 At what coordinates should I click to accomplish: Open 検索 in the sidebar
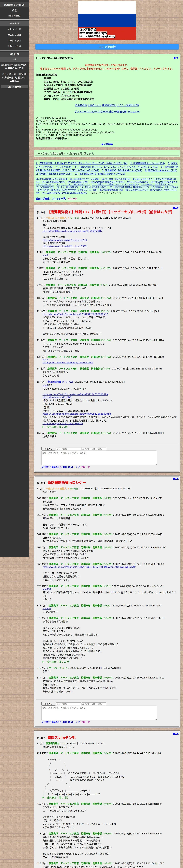pyautogui.click(x=14, y=10)
